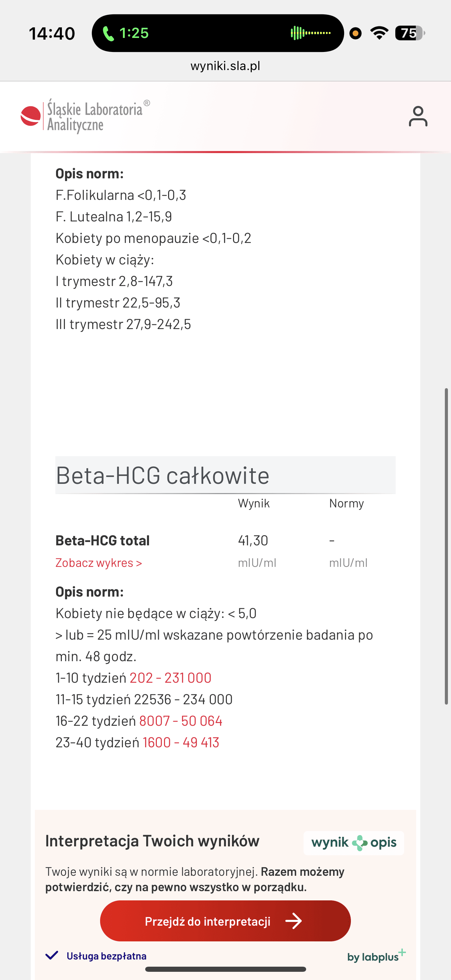Tap the green phone call icon

pos(108,33)
